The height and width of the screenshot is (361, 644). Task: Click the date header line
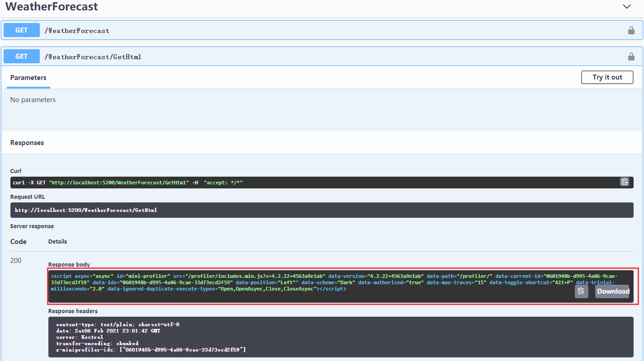click(x=108, y=331)
